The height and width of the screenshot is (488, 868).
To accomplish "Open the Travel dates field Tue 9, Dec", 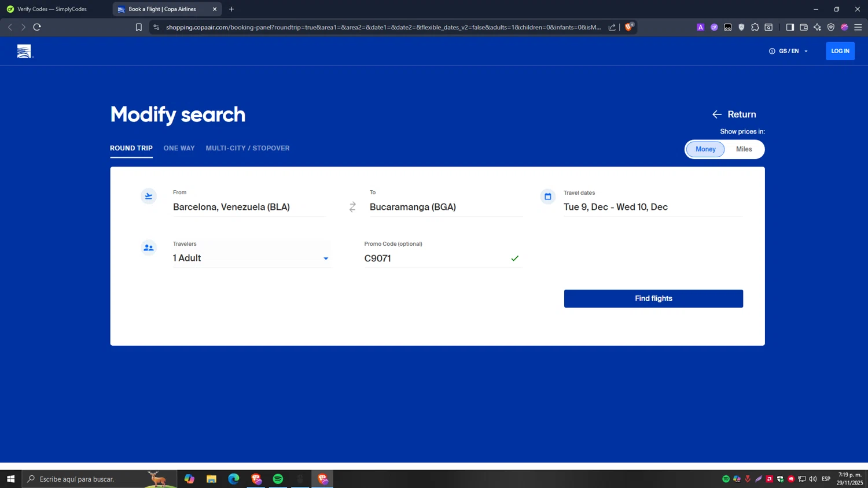I will tap(653, 207).
